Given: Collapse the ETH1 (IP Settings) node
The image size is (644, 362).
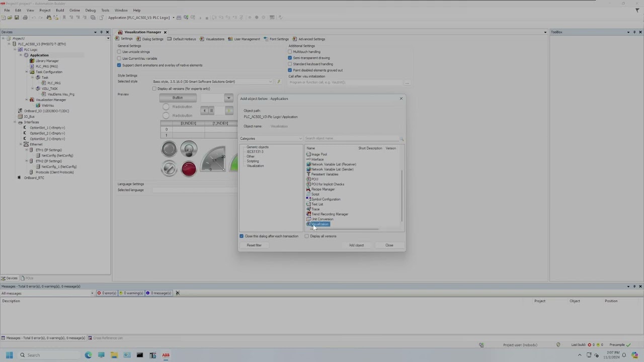Looking at the screenshot, I should [x=26, y=150].
